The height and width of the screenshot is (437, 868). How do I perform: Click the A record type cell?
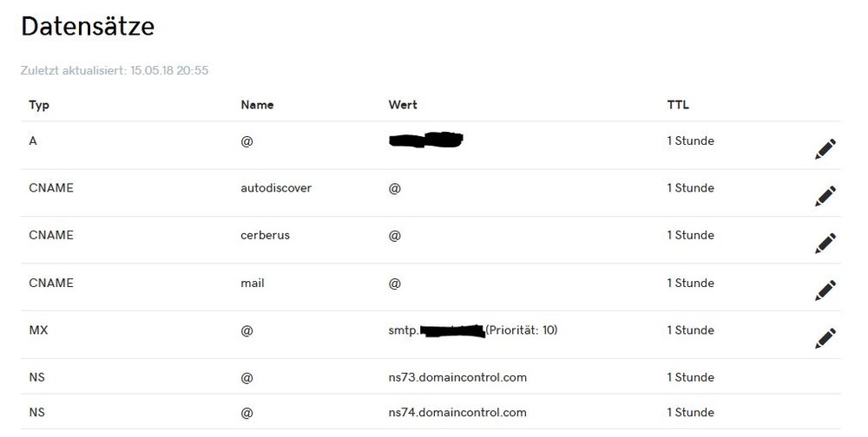(x=33, y=140)
